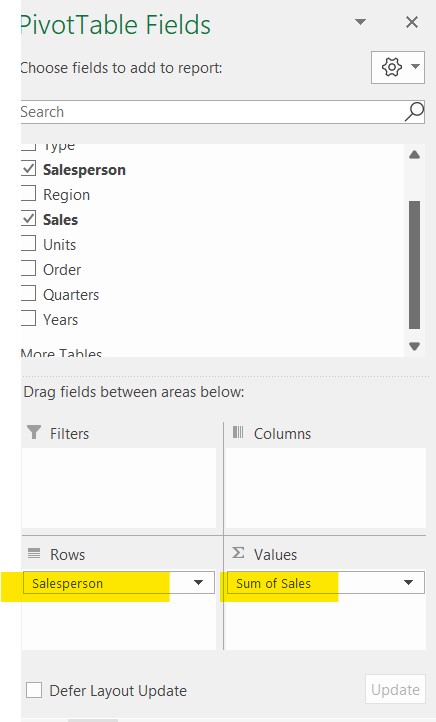436x722 pixels.
Task: Check the Units field checkbox
Action: pyautogui.click(x=28, y=244)
